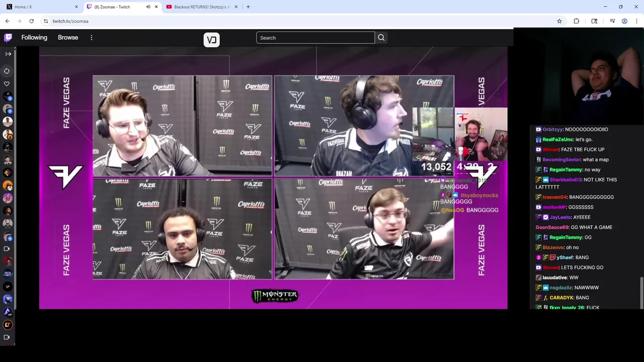Go back with the browser back arrow
Screen dimensions: 644x362
point(7,21)
